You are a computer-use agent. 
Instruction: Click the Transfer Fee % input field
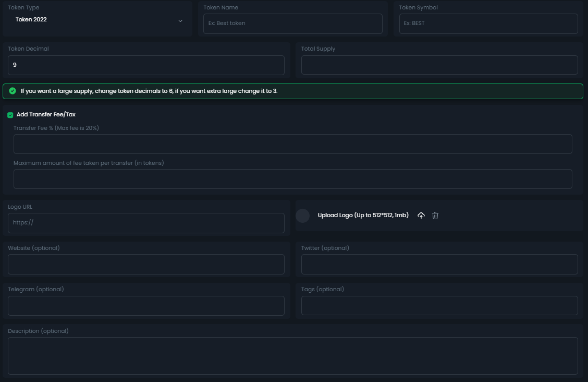tap(292, 144)
